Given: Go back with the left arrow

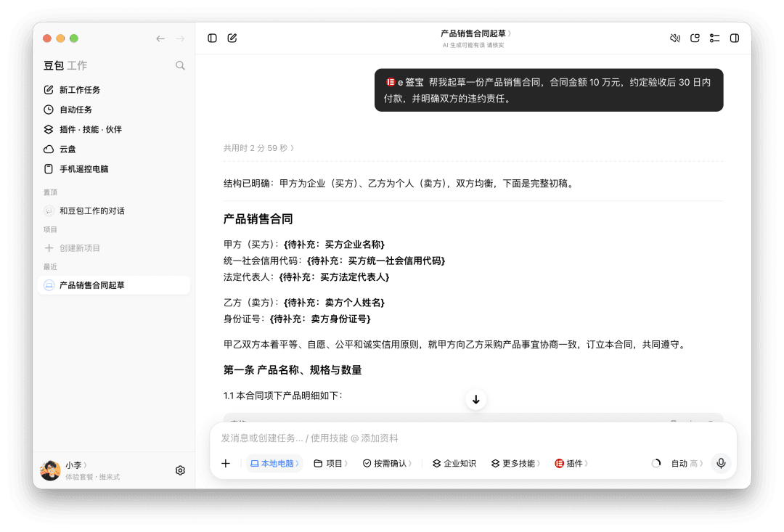Looking at the screenshot, I should coord(160,38).
